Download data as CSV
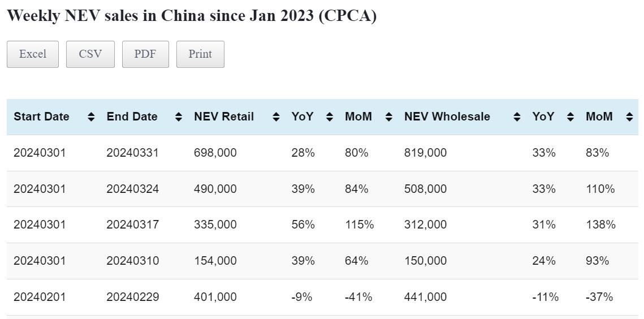Screen dimensions: 644x319 [90, 54]
